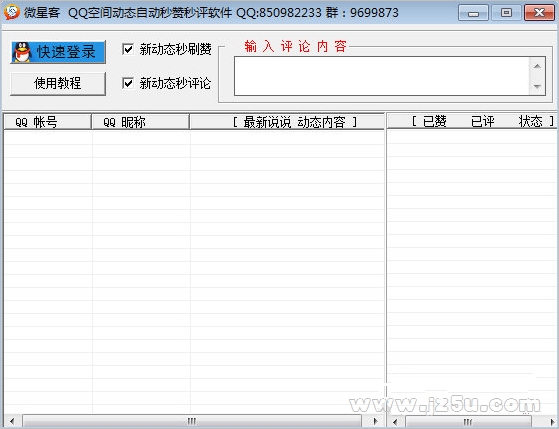Close the 微星客 window
Viewport: 559px width, 429px height.
pos(539,13)
